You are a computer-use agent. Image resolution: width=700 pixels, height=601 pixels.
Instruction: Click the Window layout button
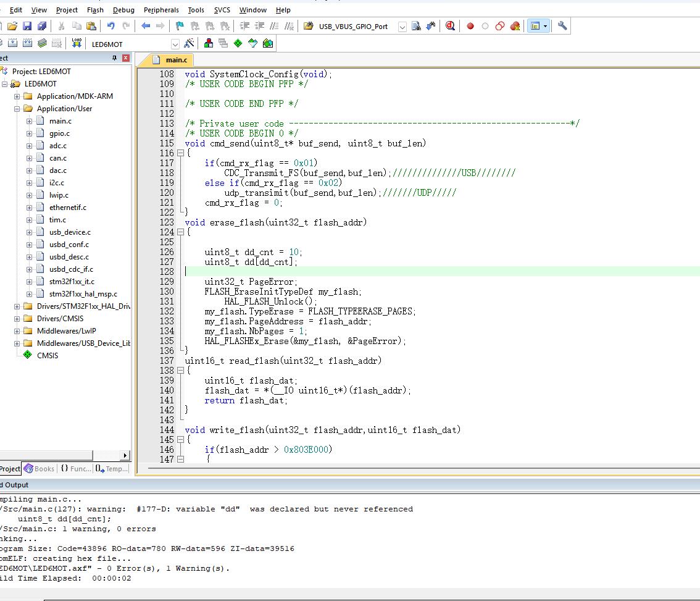click(x=535, y=27)
